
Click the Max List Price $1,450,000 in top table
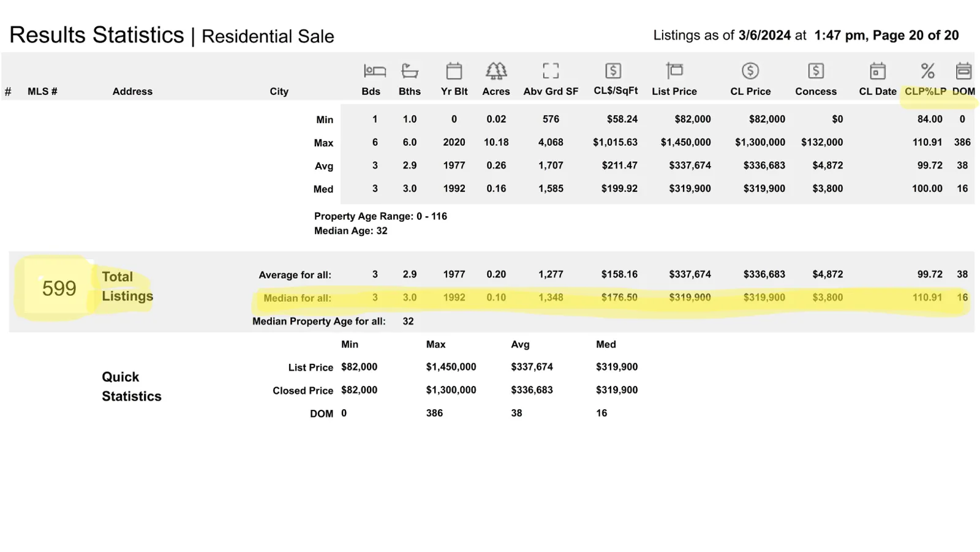[685, 142]
